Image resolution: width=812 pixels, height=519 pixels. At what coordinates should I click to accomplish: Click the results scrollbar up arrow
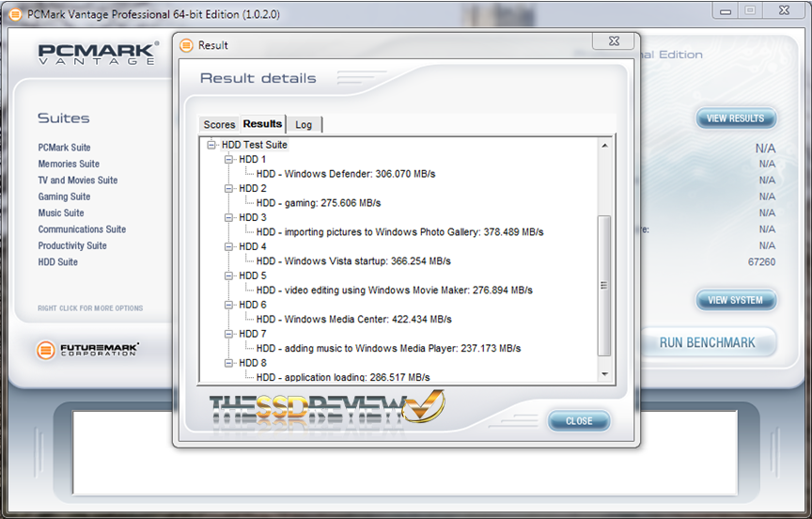coord(604,146)
